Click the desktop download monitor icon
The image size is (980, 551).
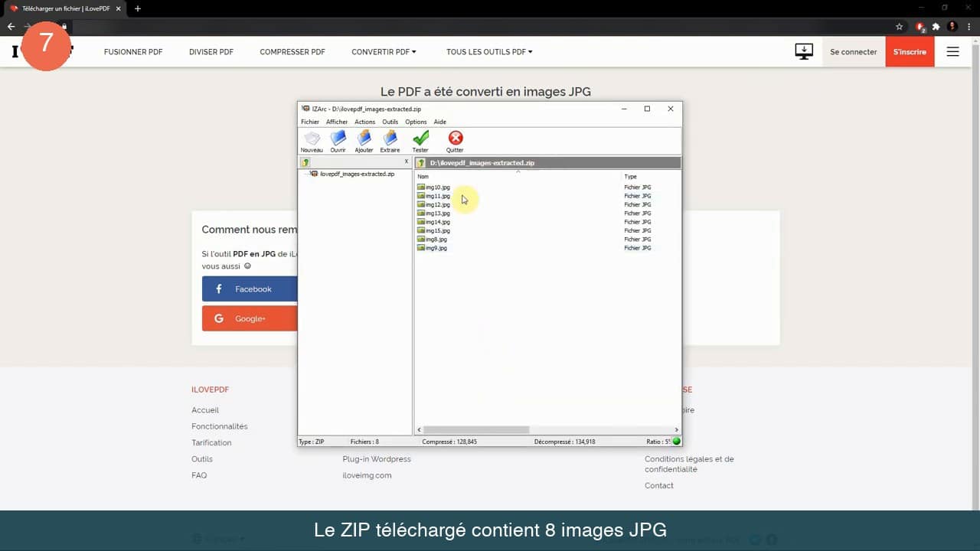coord(804,52)
